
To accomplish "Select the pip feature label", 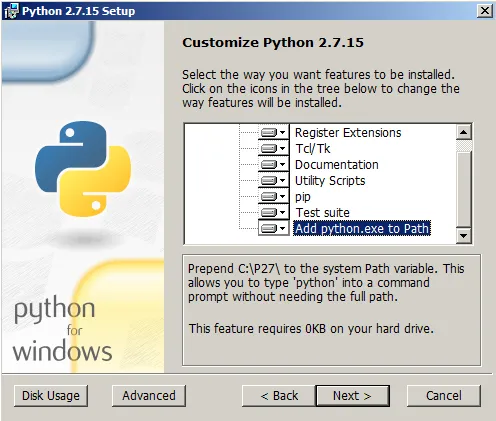I will click(303, 197).
